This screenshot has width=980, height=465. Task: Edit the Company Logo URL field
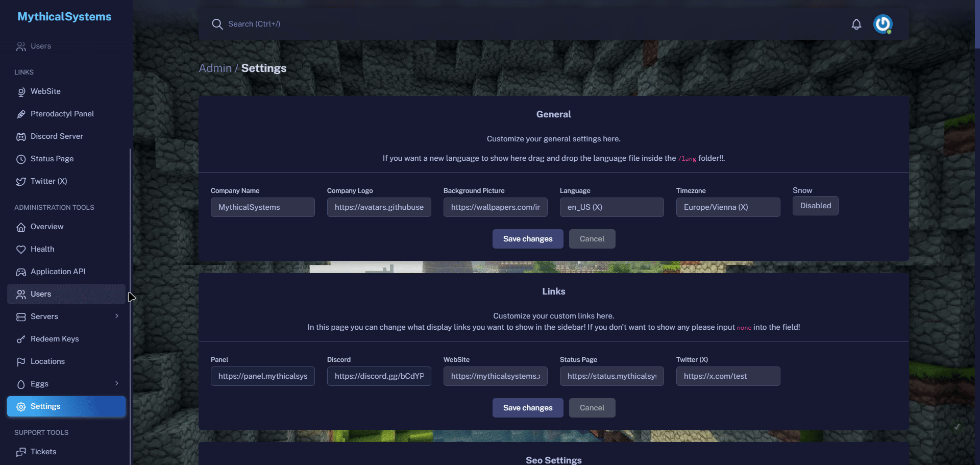[x=379, y=207]
